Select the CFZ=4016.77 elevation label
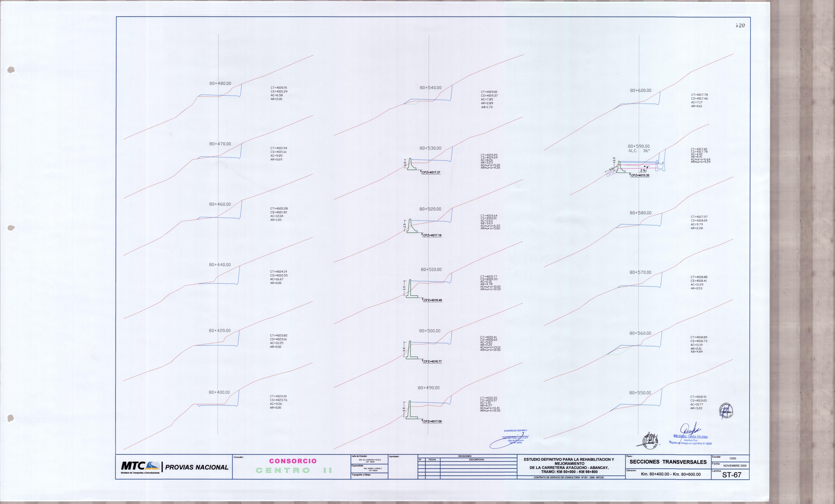Viewport: 835px width, 504px height. [x=433, y=361]
